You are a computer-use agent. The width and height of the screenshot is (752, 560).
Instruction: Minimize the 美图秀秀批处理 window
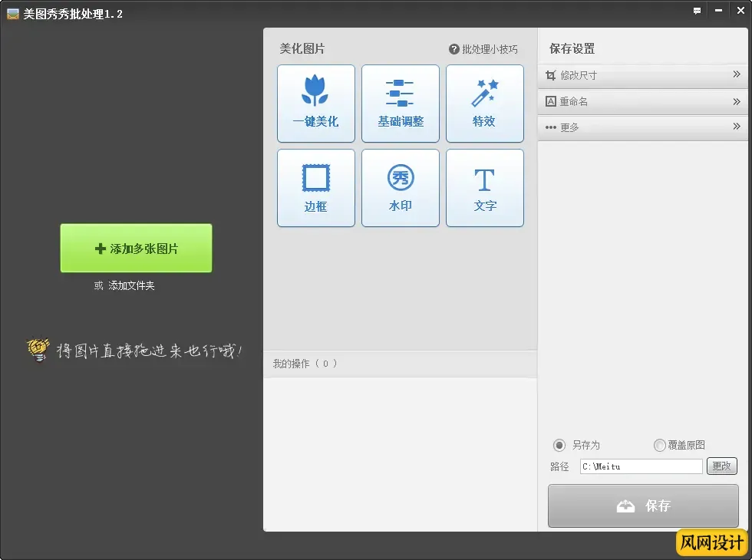click(719, 12)
